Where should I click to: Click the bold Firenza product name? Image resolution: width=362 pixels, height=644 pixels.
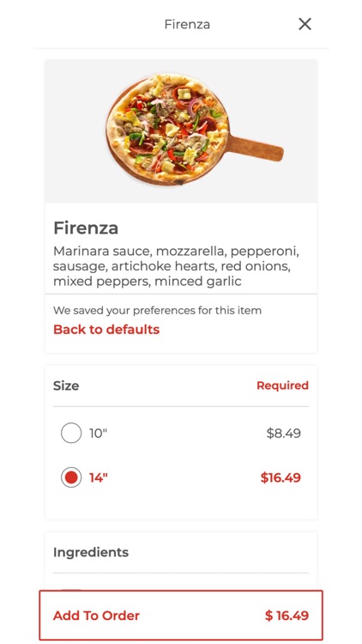click(x=86, y=228)
